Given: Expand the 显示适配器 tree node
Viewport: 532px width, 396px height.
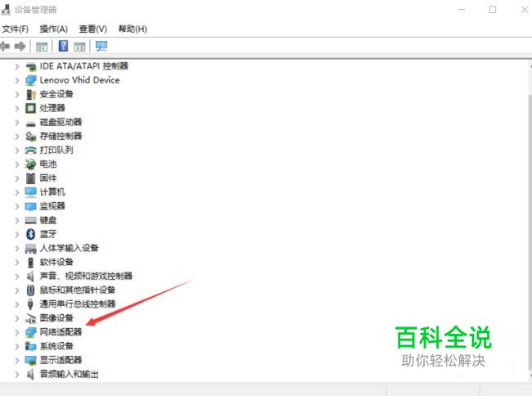Looking at the screenshot, I should (x=17, y=360).
